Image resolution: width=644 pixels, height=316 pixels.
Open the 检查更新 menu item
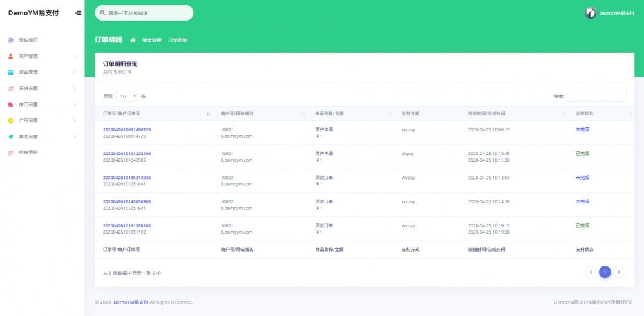click(28, 153)
